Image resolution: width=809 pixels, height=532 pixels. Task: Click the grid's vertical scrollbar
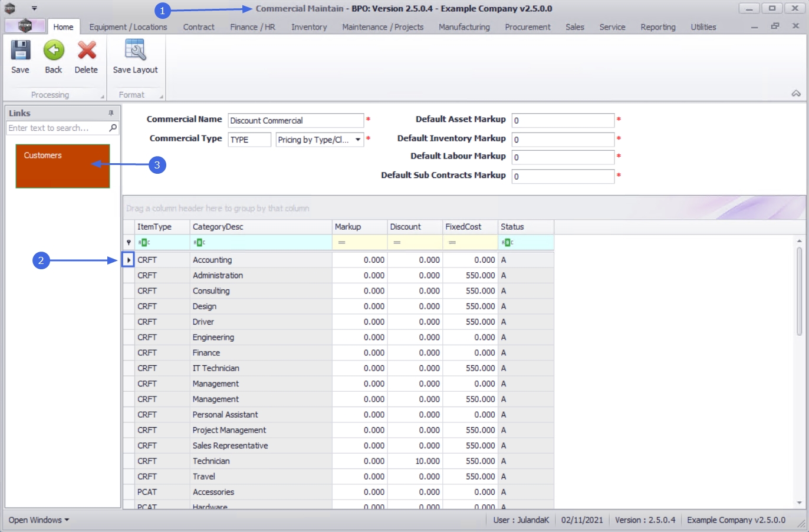pos(799,292)
